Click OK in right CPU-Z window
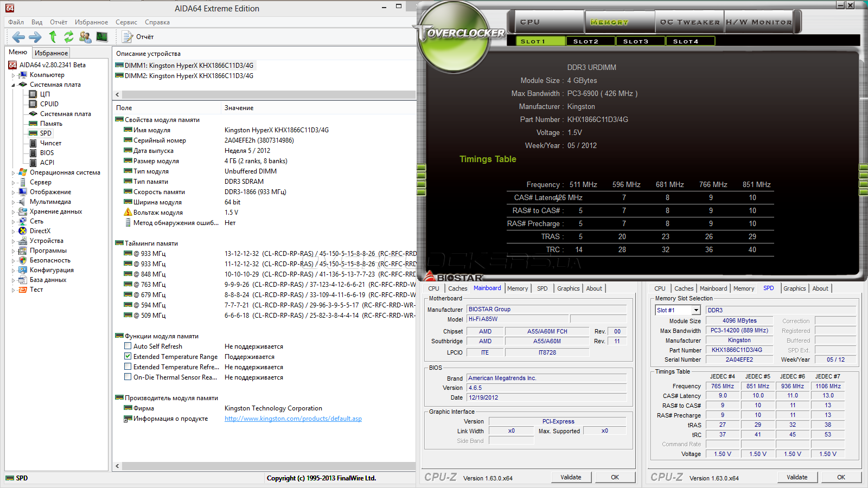 841,477
